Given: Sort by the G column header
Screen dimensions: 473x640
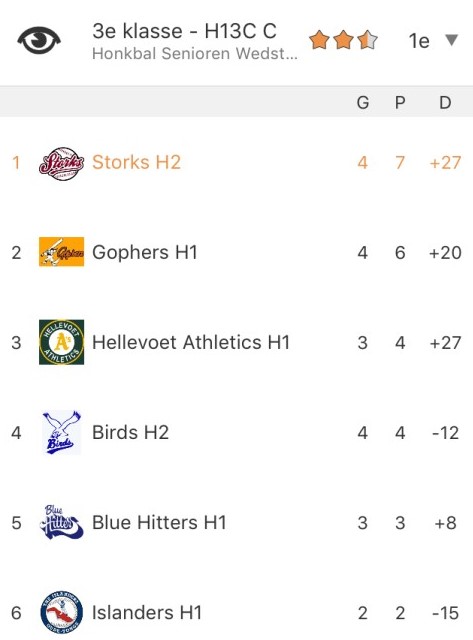Looking at the screenshot, I should point(363,102).
